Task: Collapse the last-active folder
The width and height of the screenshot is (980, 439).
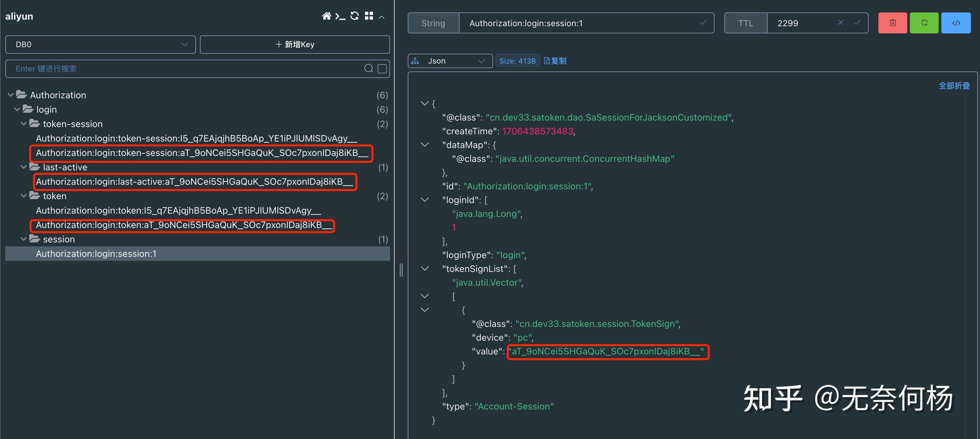Action: [x=24, y=167]
